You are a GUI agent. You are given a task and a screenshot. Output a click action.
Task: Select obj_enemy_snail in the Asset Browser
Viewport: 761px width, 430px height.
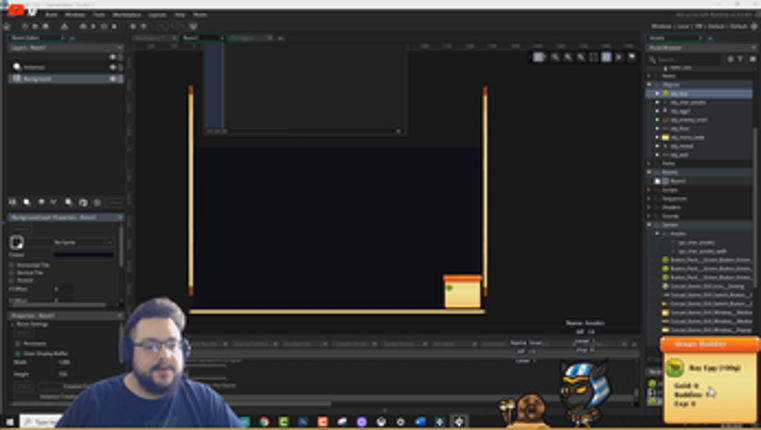[x=688, y=120]
